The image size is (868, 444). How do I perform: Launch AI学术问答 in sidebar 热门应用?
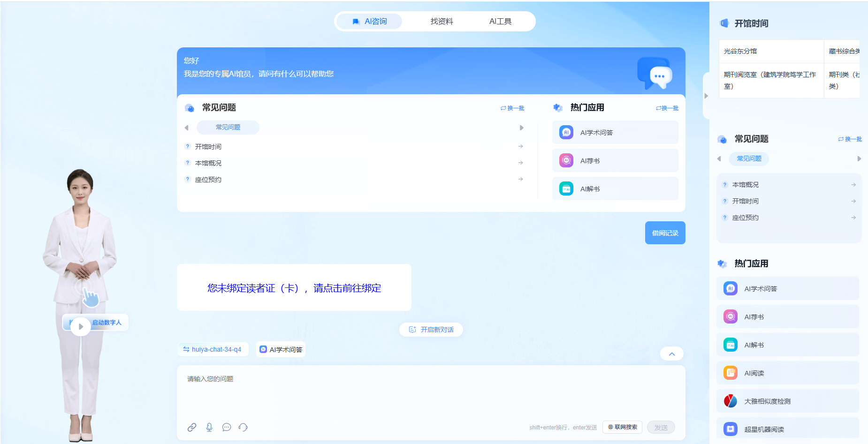[x=788, y=289]
